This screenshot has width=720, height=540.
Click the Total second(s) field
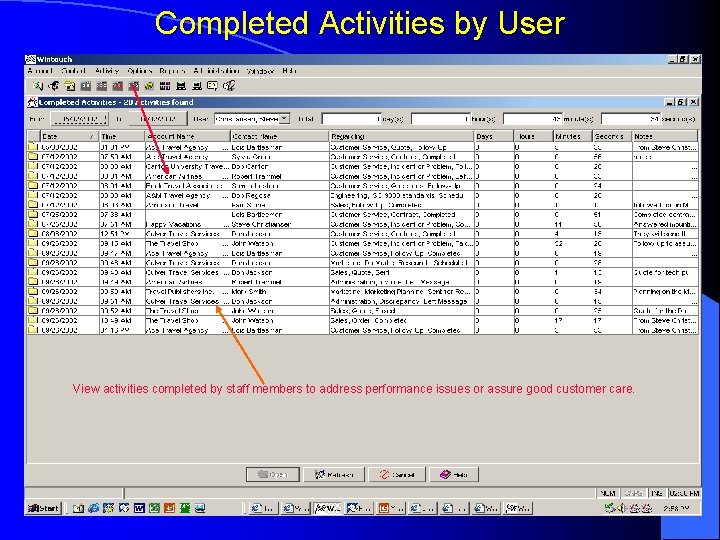click(631, 119)
